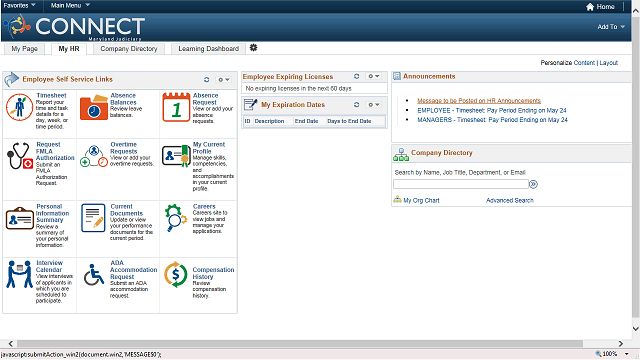This screenshot has width=640, height=360.
Task: Open Request FMLA Authorization link
Action: (55, 151)
